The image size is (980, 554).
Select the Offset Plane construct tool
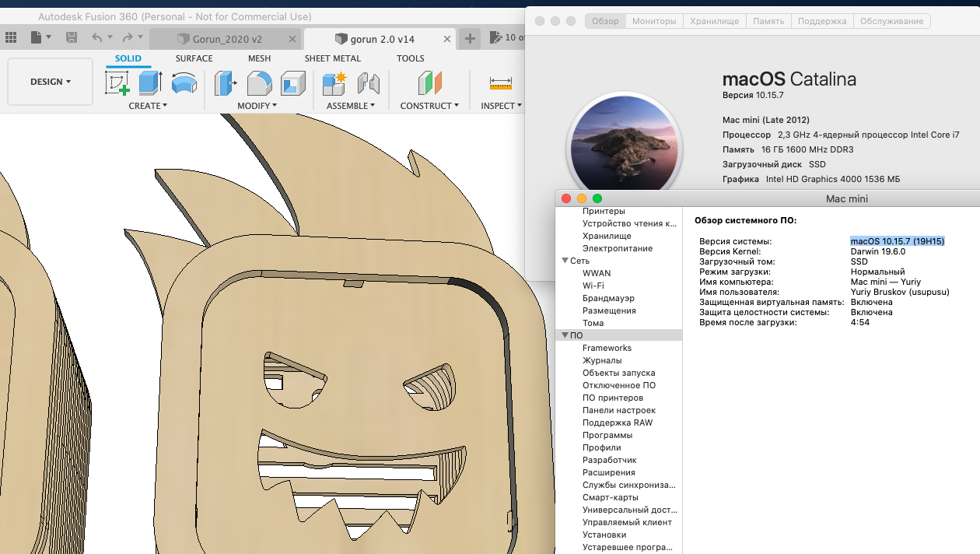click(x=429, y=82)
